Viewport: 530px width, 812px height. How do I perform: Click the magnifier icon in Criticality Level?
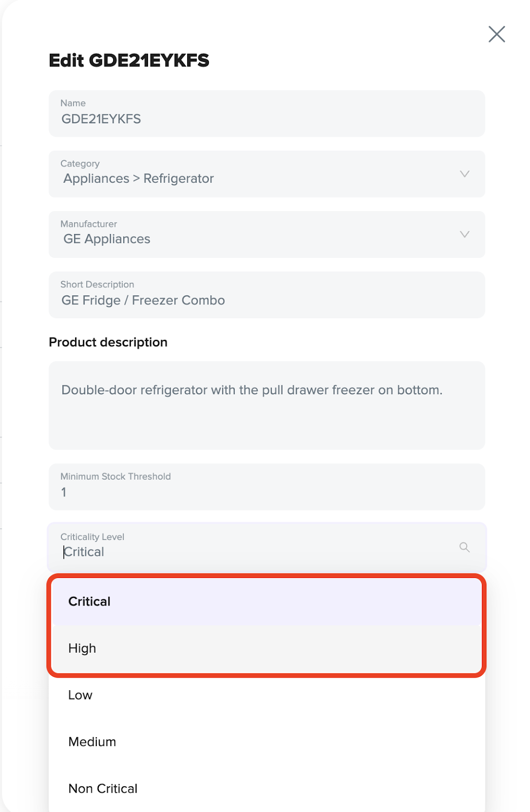(x=464, y=547)
